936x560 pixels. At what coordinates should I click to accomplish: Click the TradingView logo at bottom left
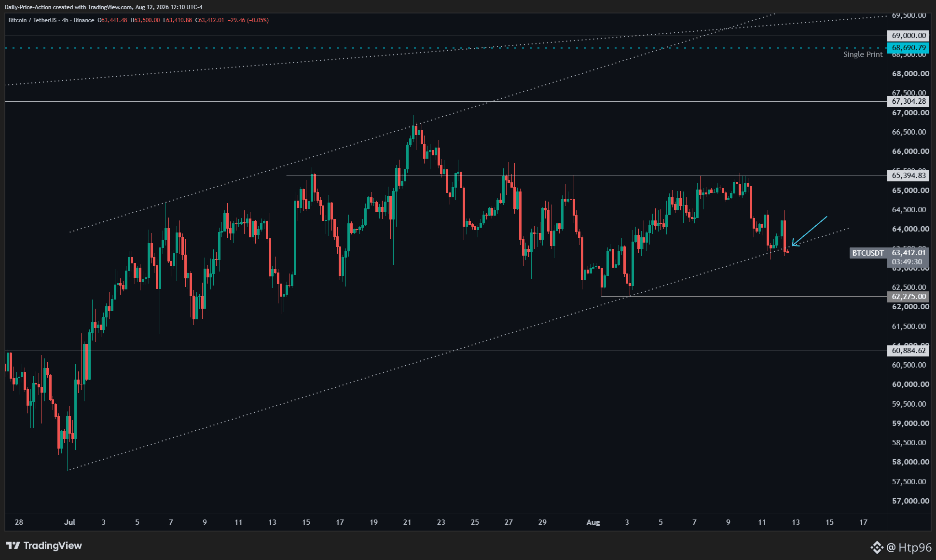point(44,546)
